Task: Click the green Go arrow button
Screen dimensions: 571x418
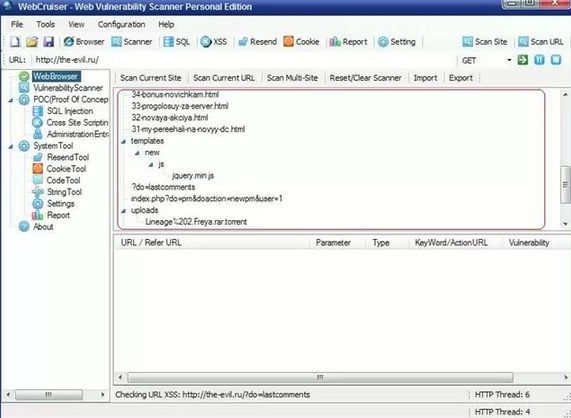Action: [523, 60]
